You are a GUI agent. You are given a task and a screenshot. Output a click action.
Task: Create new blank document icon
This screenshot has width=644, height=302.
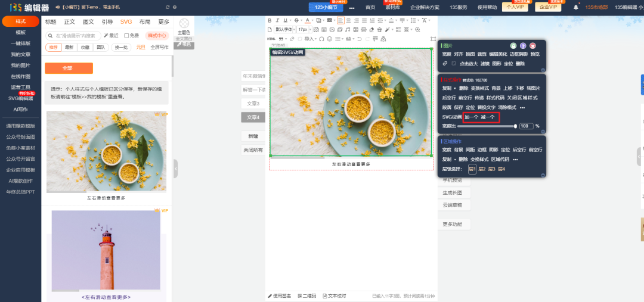coord(270,29)
